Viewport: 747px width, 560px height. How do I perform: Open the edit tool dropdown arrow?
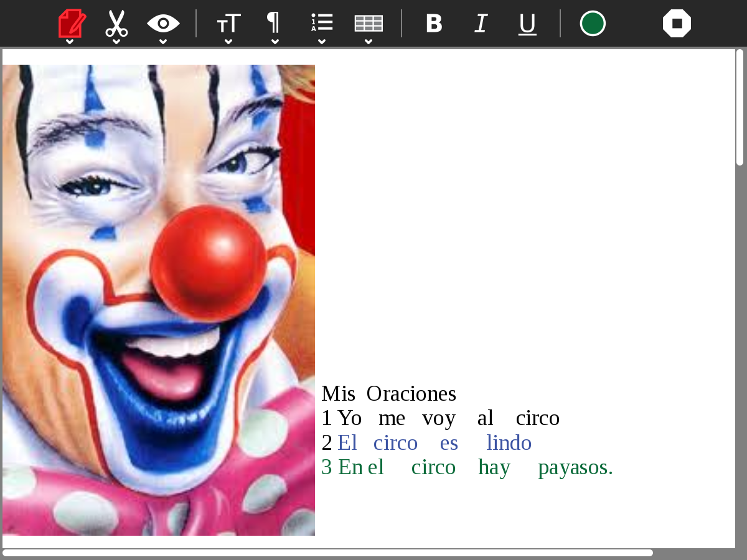[70, 40]
